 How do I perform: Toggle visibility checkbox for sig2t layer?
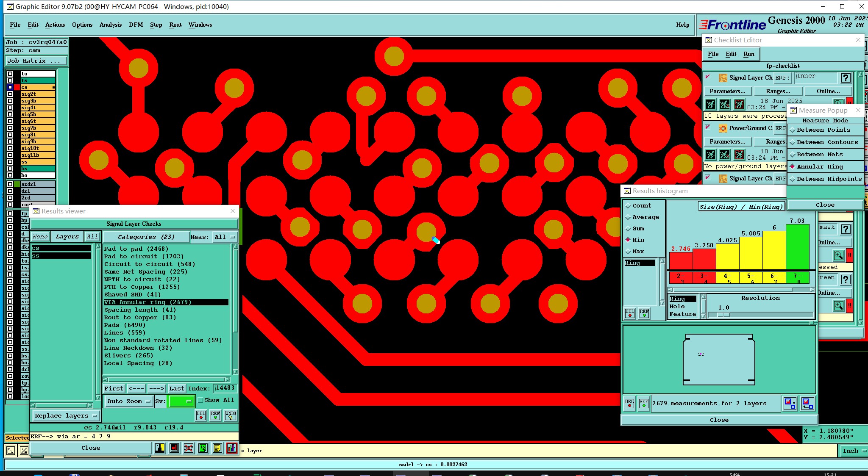click(10, 94)
